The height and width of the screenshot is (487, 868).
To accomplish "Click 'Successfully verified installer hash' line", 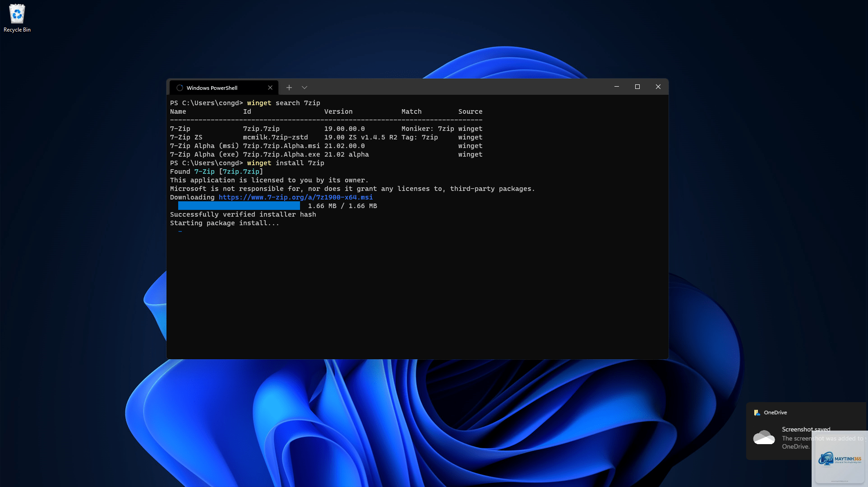I will point(243,214).
